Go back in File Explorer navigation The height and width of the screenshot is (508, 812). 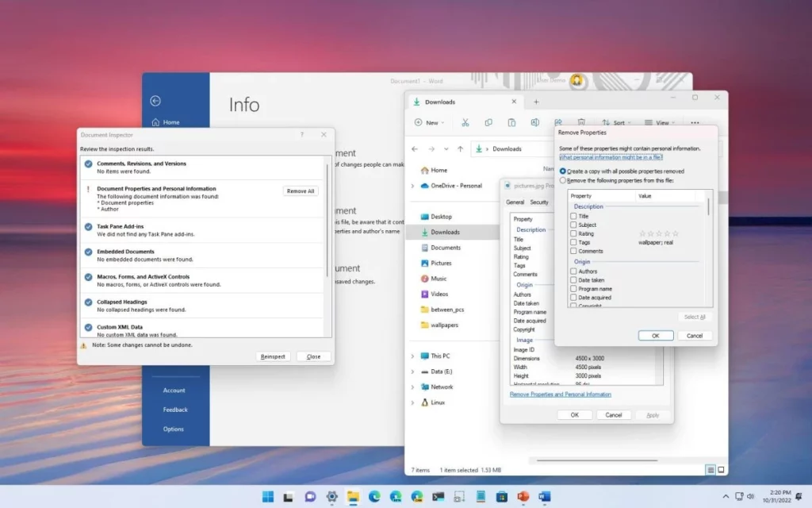[x=415, y=148]
